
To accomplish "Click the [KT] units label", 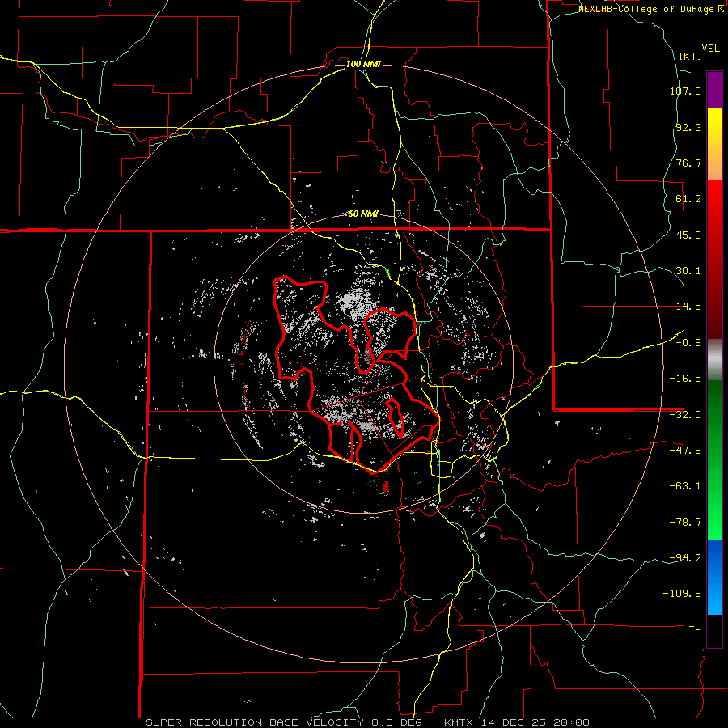I will pyautogui.click(x=690, y=56).
